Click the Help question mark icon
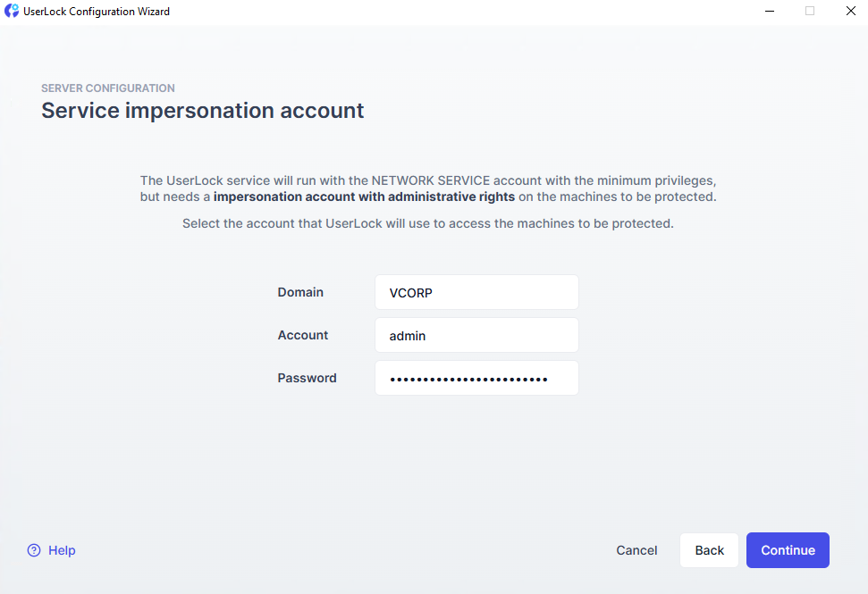The width and height of the screenshot is (868, 594). [34, 550]
